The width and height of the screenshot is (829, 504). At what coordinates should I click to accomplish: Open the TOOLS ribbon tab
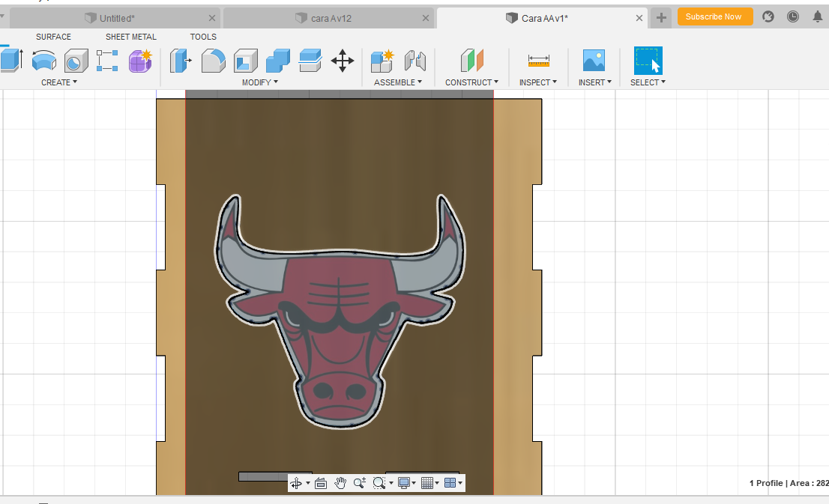click(204, 37)
